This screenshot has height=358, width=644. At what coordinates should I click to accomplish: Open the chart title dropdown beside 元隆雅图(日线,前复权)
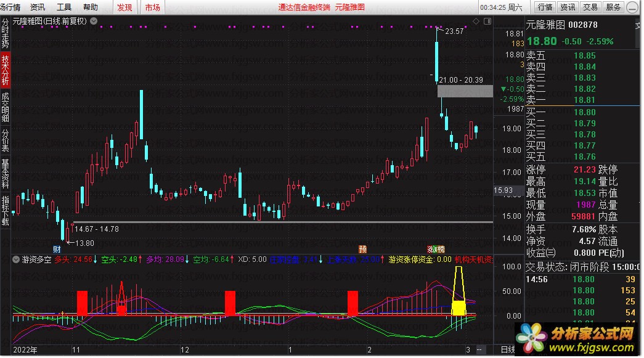[x=94, y=21]
